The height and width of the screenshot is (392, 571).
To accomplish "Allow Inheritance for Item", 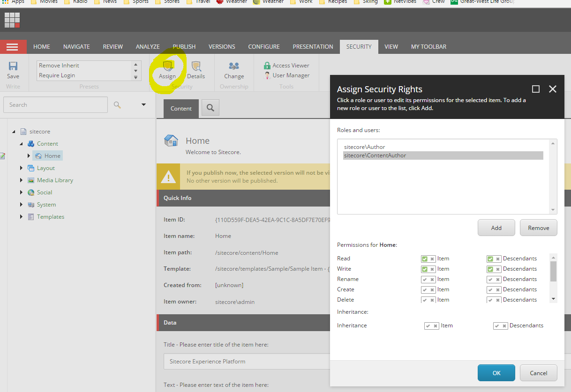I will (428, 325).
